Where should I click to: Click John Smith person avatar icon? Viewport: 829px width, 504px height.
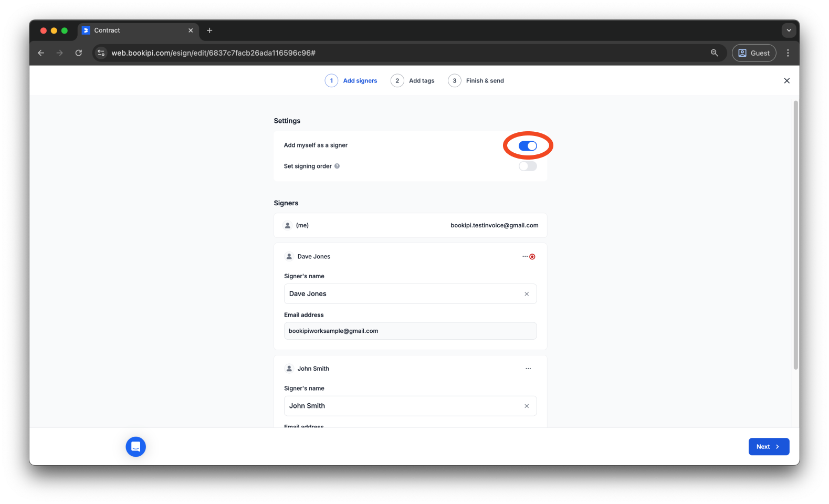(x=289, y=369)
